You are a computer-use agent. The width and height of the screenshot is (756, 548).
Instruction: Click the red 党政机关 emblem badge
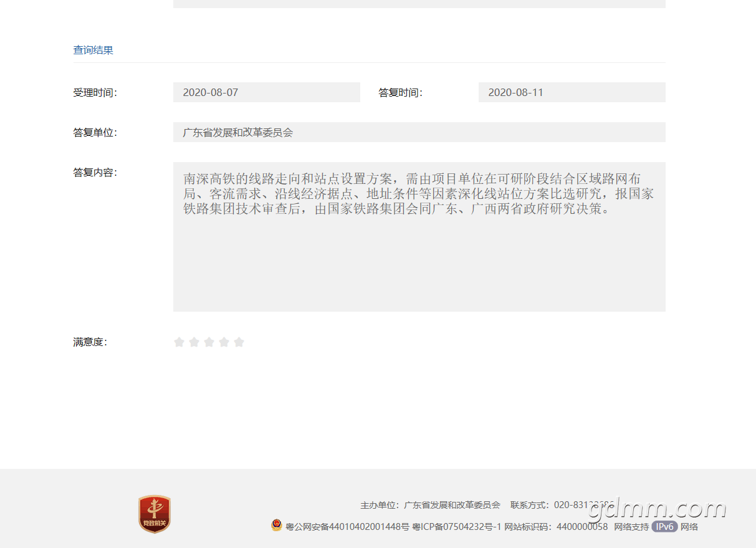(x=155, y=514)
